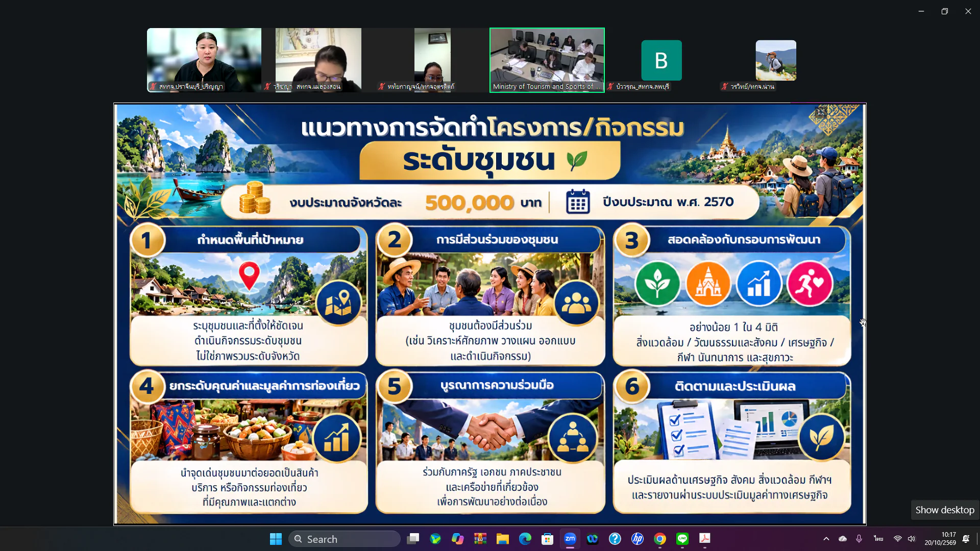Viewport: 980px width, 551px height.
Task: Open the Wi-Fi network flyout
Action: (898, 539)
